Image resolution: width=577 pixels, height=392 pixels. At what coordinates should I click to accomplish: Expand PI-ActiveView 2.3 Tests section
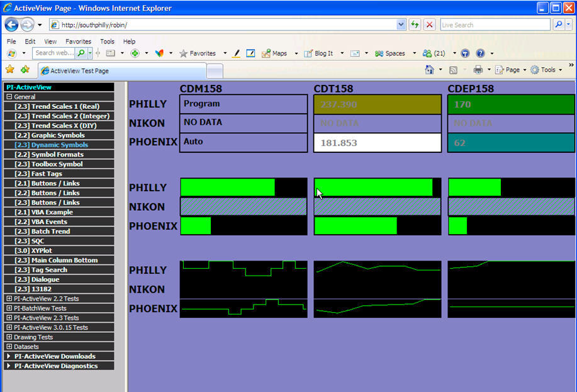tap(9, 318)
